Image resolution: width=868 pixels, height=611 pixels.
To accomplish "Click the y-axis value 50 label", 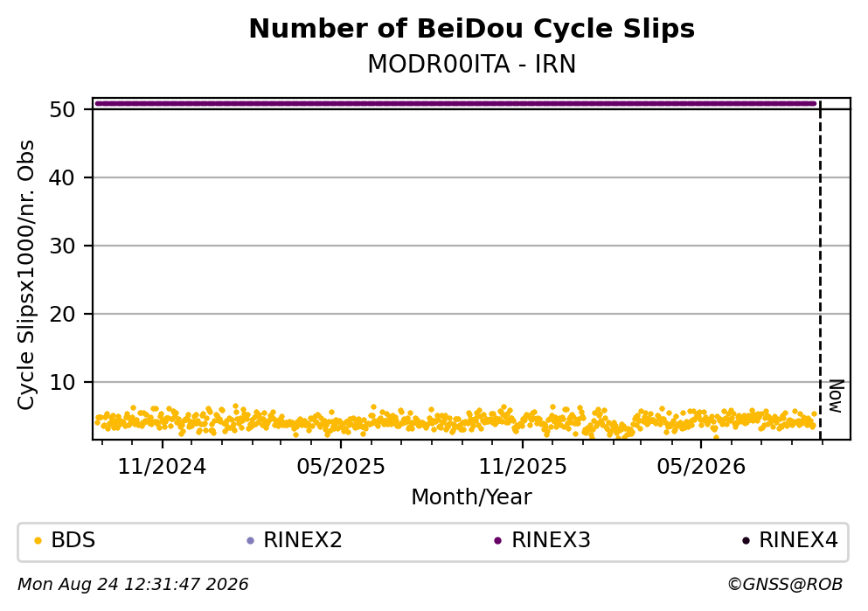I will (x=62, y=110).
